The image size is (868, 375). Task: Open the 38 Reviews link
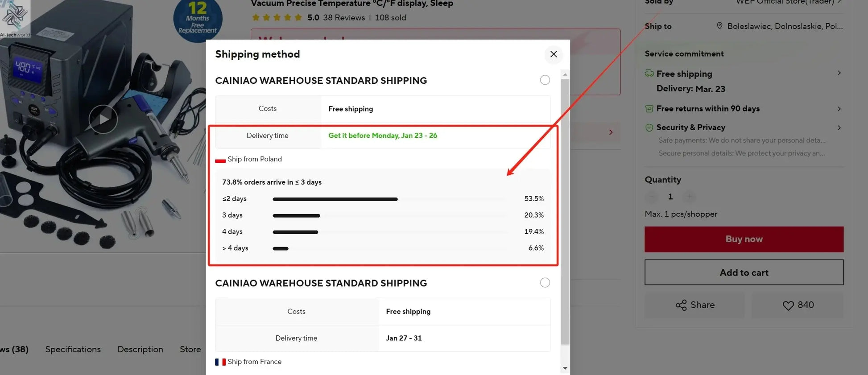point(344,18)
